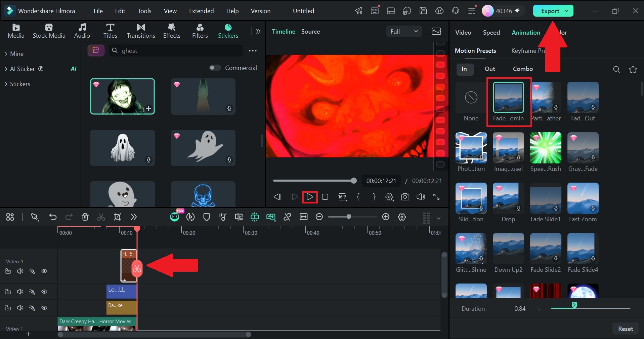Mute the Ra...ke clip track
This screenshot has height=339, width=644.
point(20,308)
